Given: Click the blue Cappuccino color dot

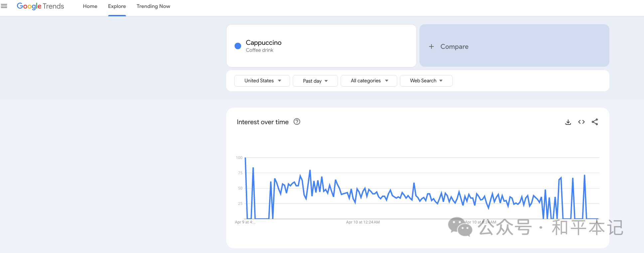Looking at the screenshot, I should tap(238, 46).
